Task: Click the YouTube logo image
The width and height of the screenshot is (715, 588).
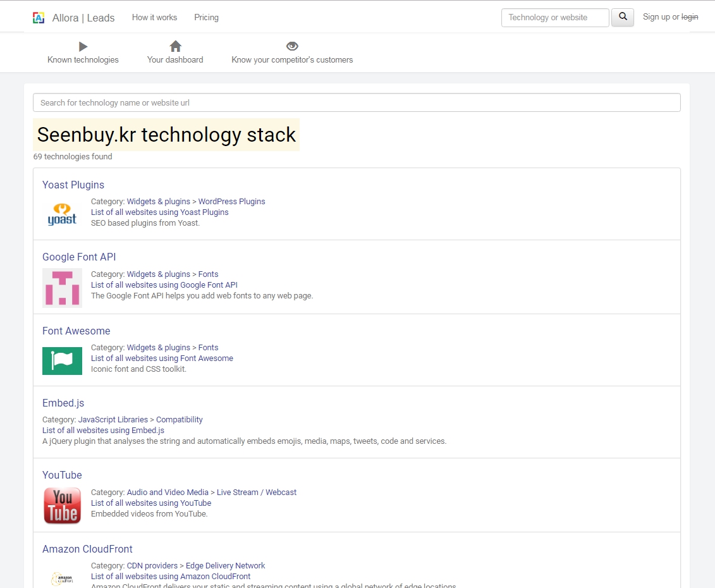Action: 62,506
